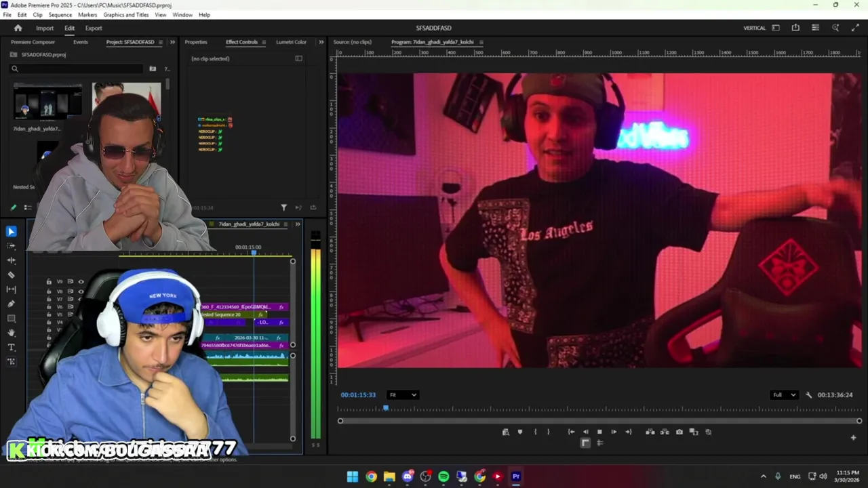Click the Extract button
Screen dimensions: 868x488
(665, 432)
